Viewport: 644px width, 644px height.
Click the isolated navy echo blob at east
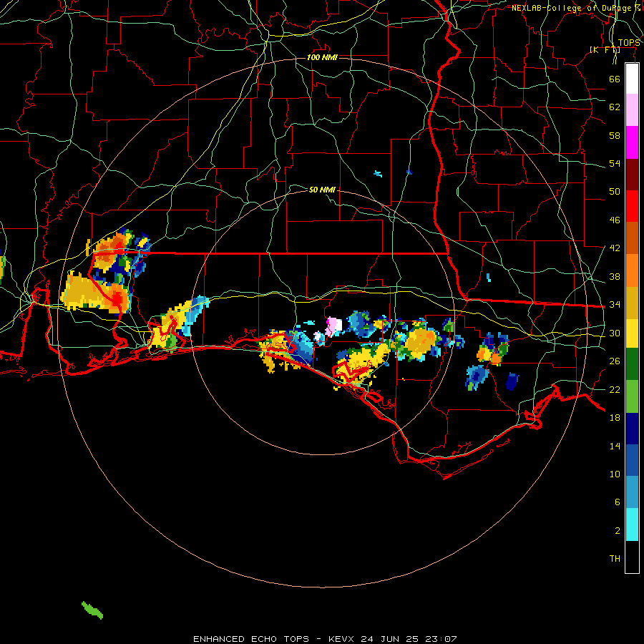coord(512,381)
